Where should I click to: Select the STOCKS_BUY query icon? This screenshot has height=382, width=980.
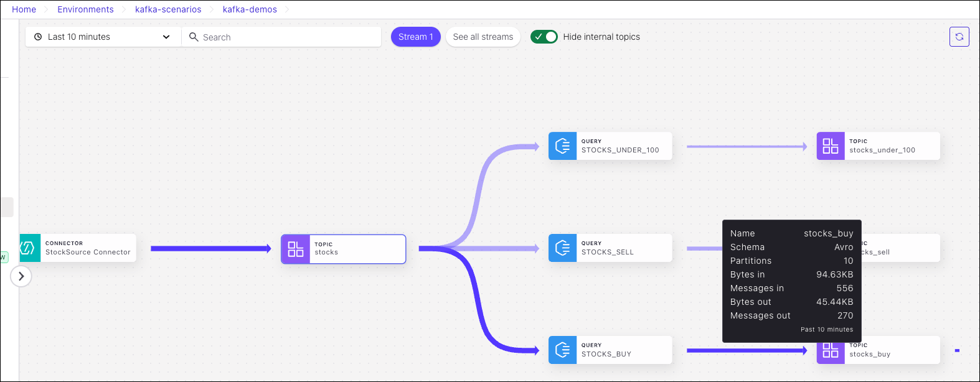coord(562,350)
